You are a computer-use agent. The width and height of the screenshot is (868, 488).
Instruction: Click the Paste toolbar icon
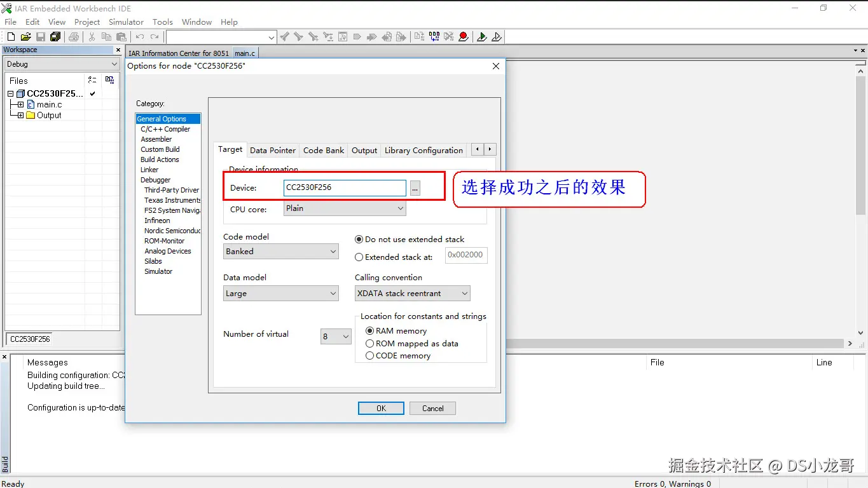click(121, 37)
